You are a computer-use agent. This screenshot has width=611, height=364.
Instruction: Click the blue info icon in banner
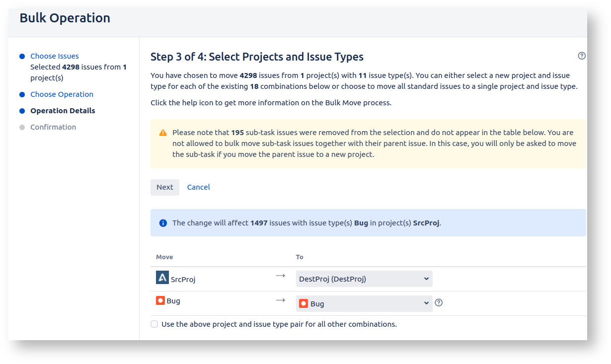[x=163, y=223]
